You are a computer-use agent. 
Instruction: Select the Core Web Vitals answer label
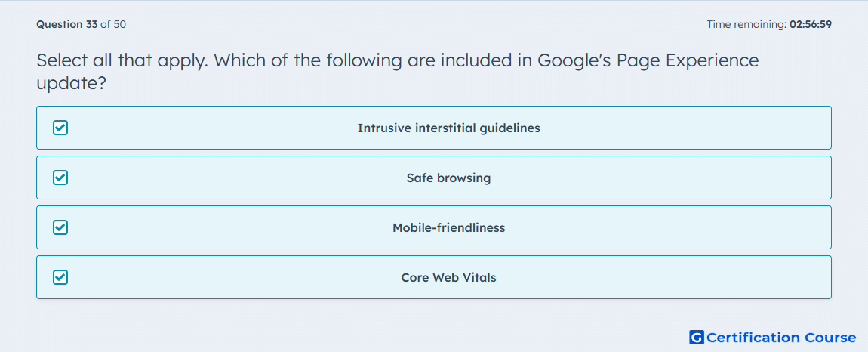448,277
